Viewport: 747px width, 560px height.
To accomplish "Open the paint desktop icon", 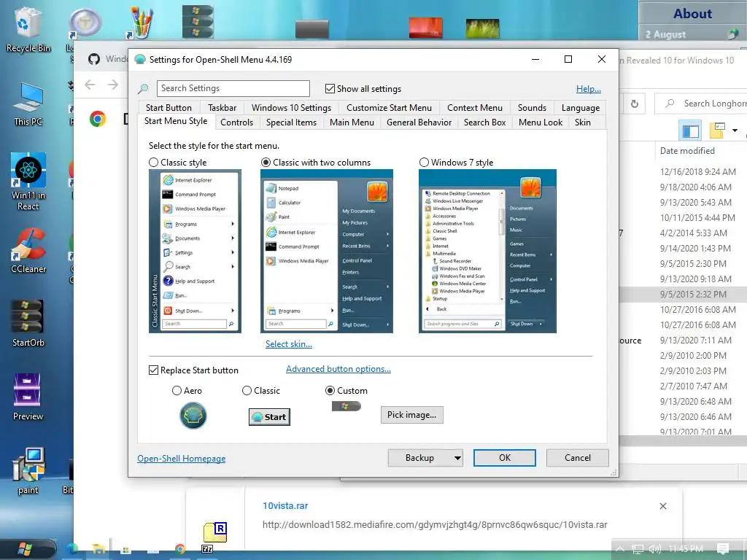I will point(28,470).
